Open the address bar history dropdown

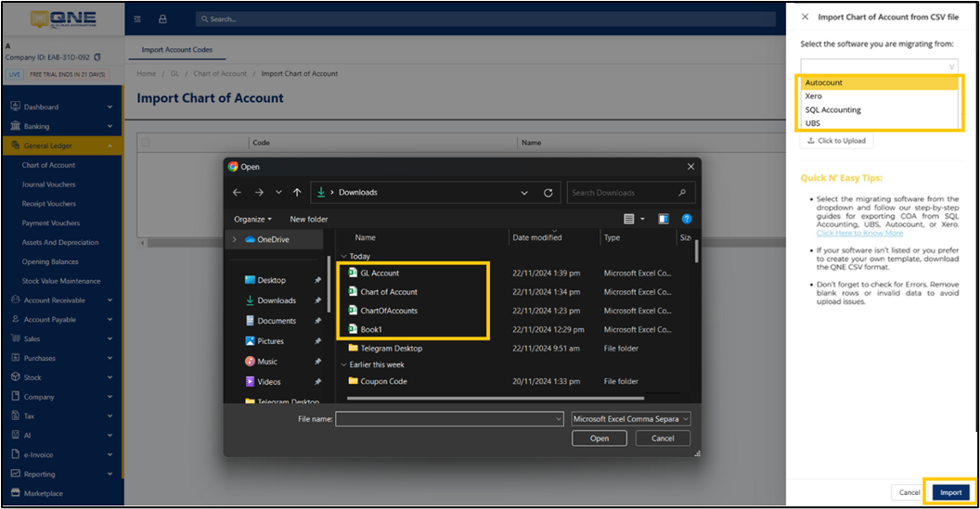(524, 193)
